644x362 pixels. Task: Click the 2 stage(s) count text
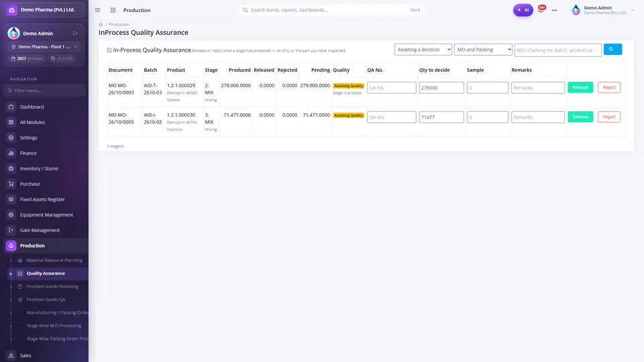pyautogui.click(x=115, y=146)
